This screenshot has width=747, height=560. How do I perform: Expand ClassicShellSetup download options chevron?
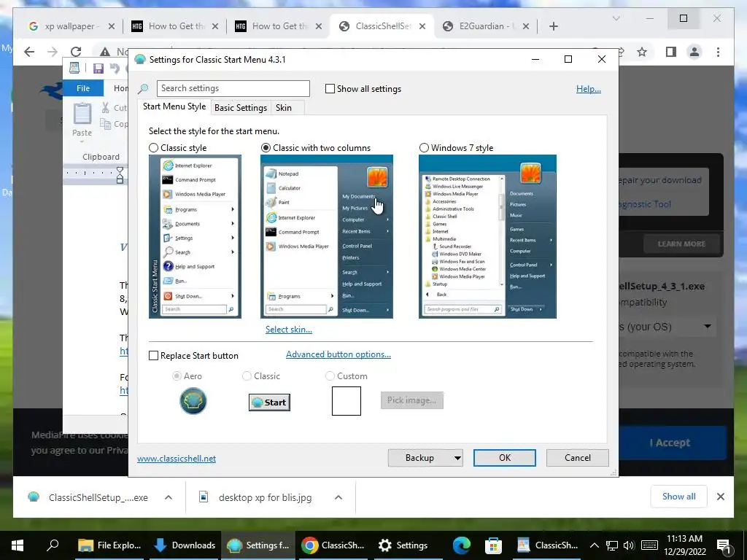click(x=169, y=497)
